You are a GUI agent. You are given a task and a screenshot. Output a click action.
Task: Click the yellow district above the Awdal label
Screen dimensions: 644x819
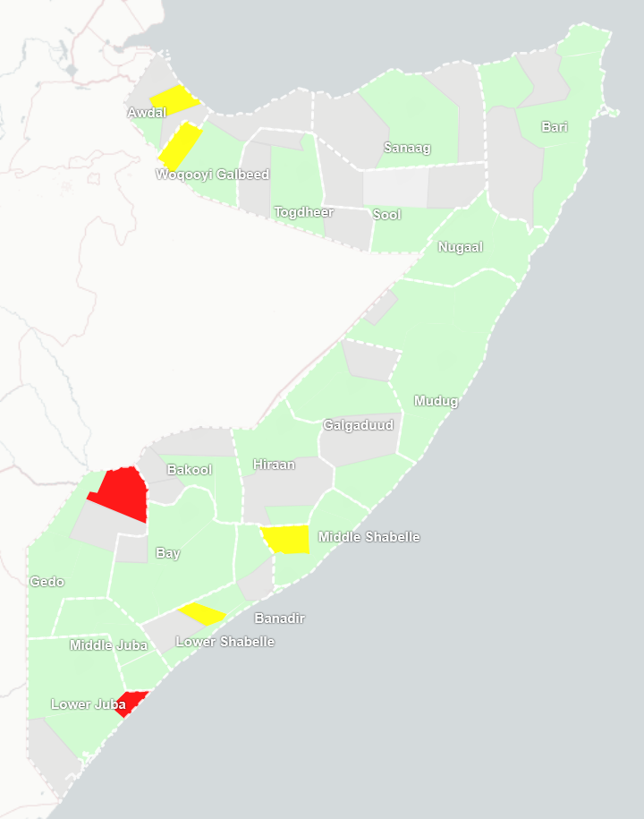174,98
